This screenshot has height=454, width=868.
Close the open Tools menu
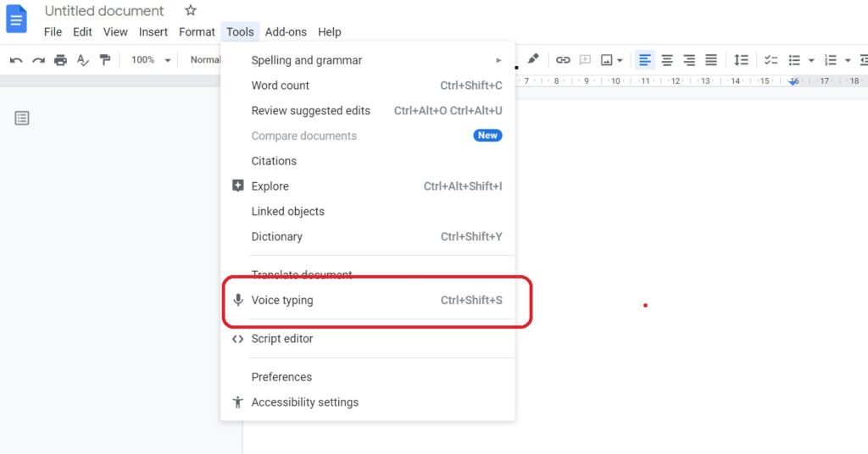240,32
